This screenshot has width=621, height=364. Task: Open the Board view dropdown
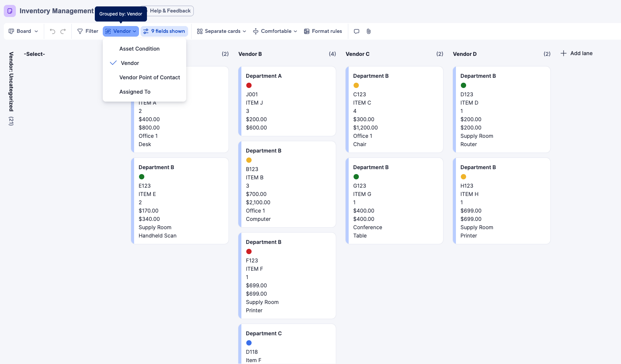coord(23,31)
